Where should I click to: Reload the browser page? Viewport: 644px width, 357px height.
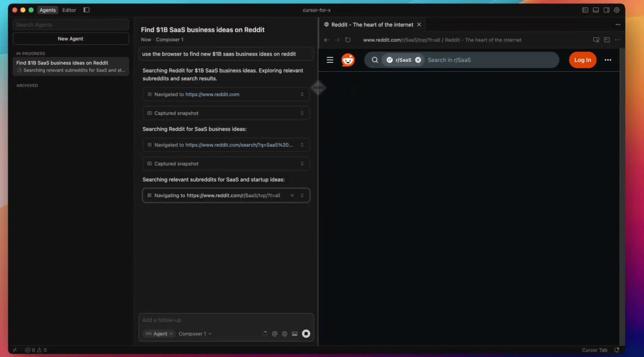point(348,40)
